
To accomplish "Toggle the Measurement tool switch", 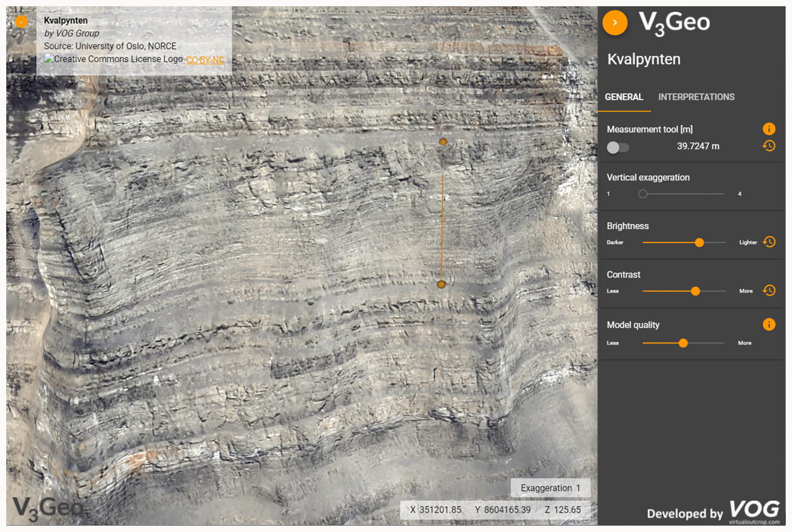I will pos(617,148).
